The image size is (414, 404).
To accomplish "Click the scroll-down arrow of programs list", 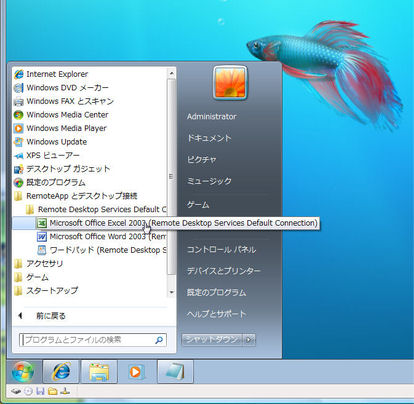I will pos(171,292).
